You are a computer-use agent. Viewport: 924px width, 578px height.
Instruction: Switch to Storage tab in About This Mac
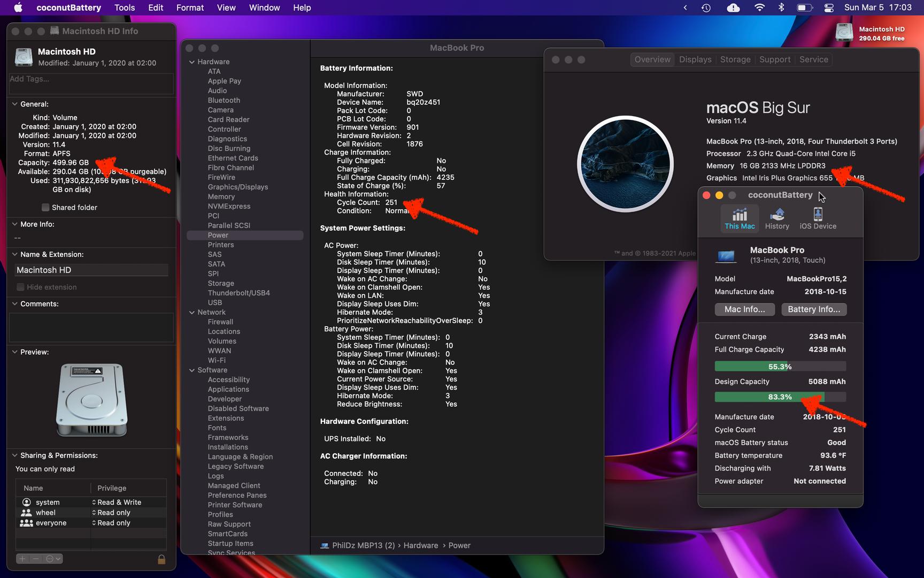tap(735, 59)
